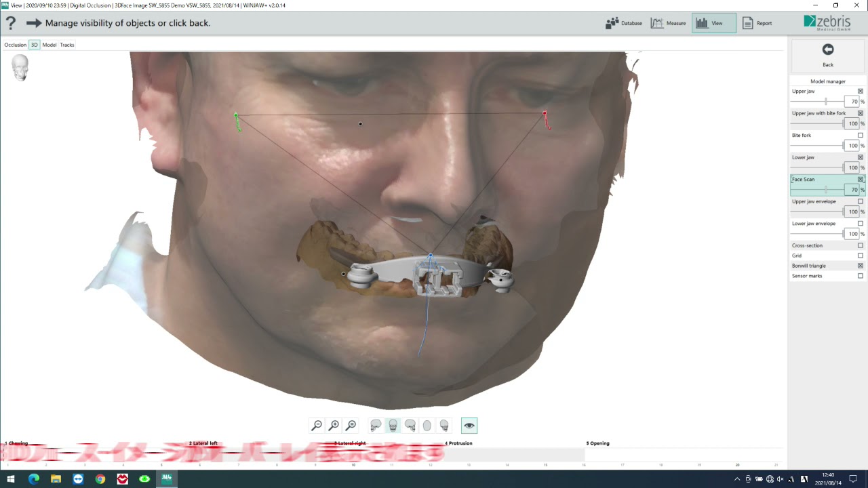Select the skull angled three-quarter view
868x488 pixels.
pos(444,426)
